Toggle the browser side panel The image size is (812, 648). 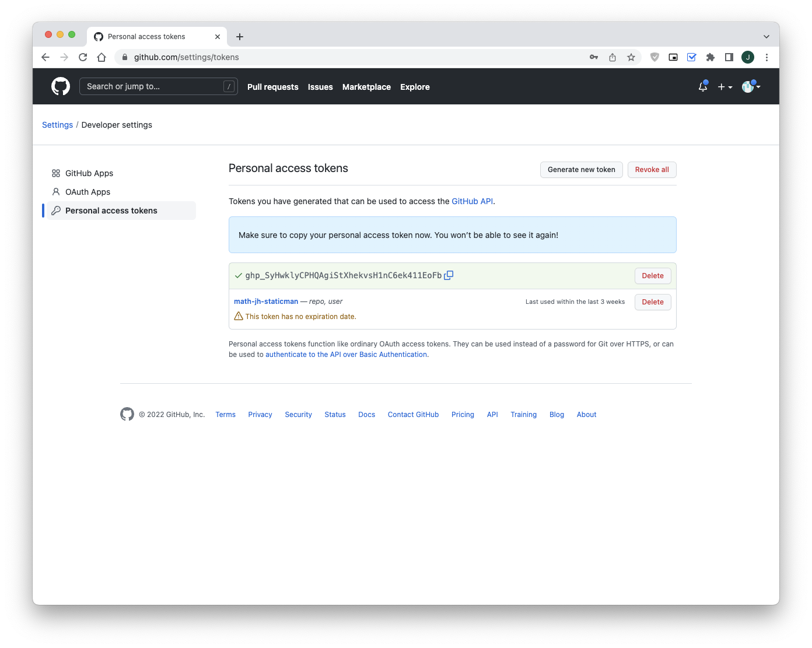coord(729,57)
